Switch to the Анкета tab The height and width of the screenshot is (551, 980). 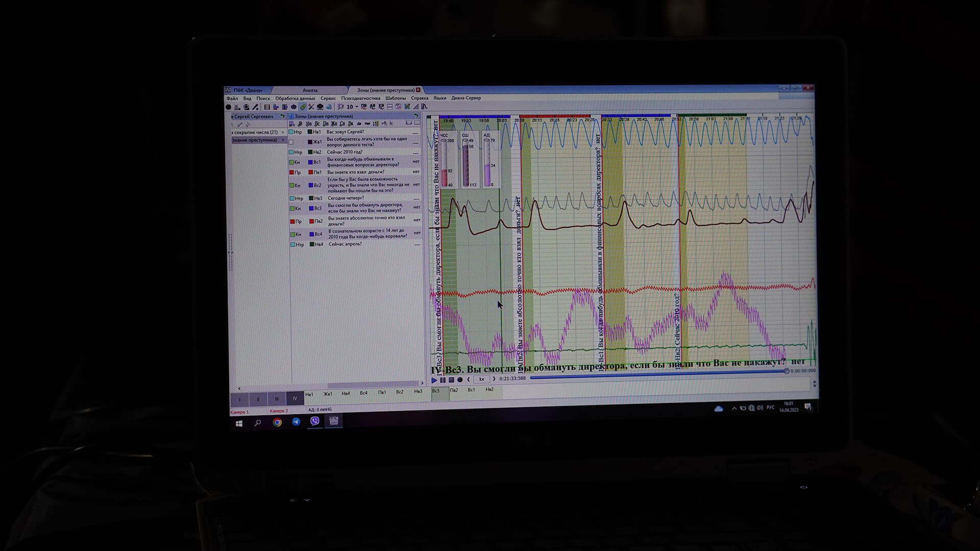coord(310,90)
